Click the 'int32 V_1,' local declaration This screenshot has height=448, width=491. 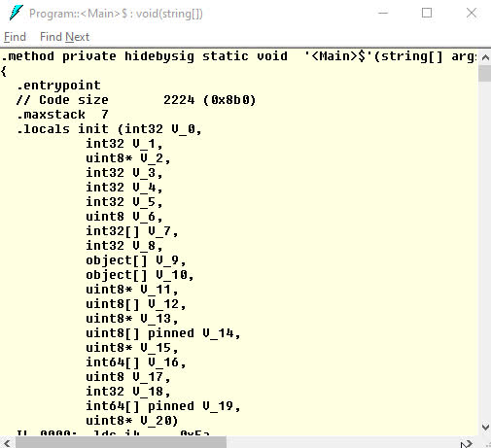click(x=124, y=144)
